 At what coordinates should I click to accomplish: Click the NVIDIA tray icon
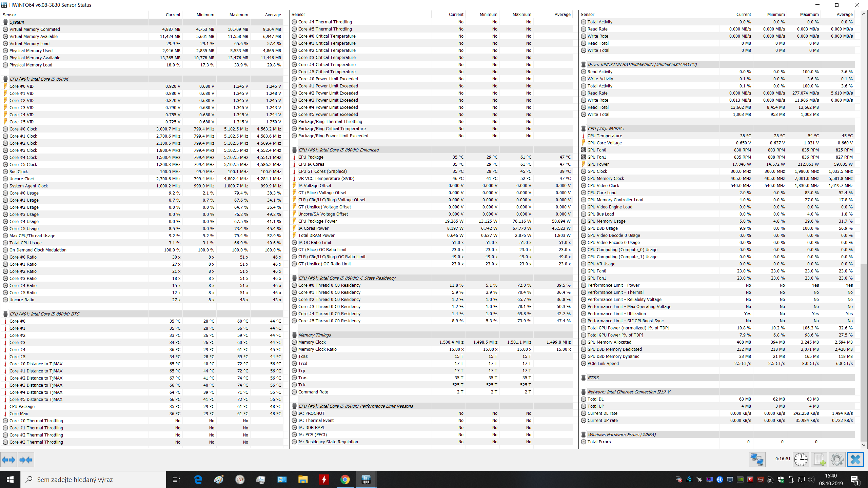(x=740, y=480)
